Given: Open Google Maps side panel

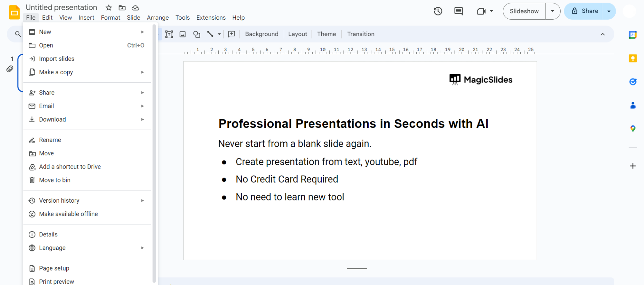Looking at the screenshot, I should tap(633, 129).
